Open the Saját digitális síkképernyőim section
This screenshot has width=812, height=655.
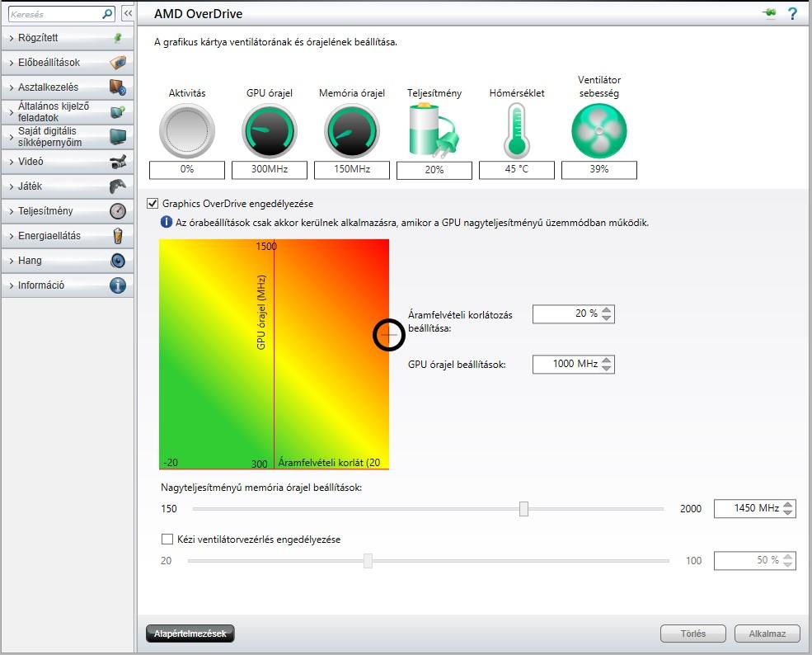click(x=68, y=136)
